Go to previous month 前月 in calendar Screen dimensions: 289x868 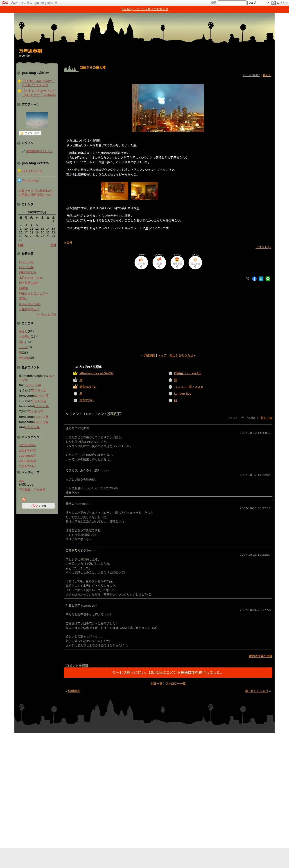(x=21, y=245)
